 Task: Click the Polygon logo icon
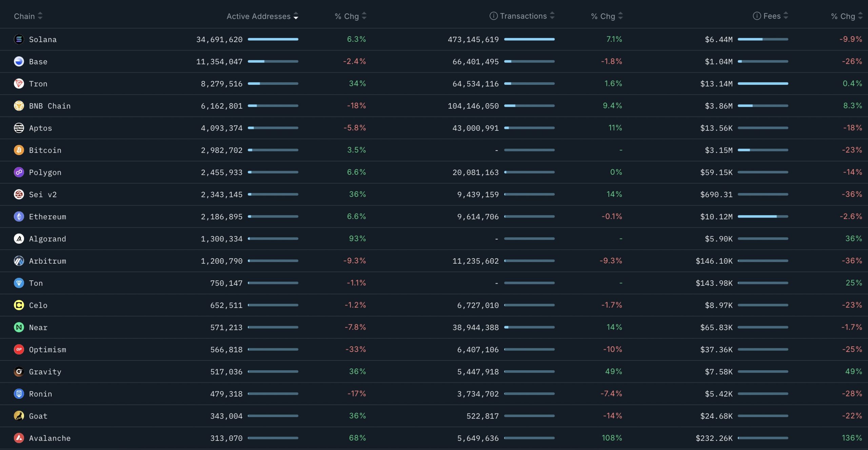[x=19, y=172]
